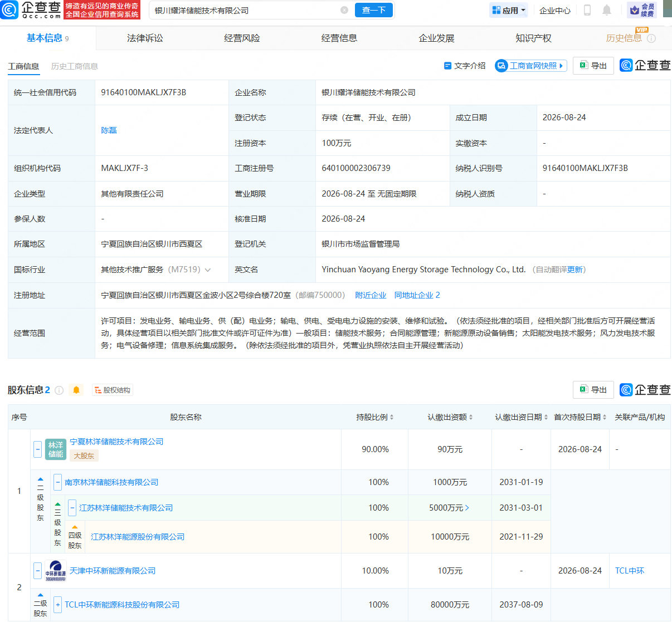
Task: Click the TCL中环 related institution link
Action: tap(630, 571)
